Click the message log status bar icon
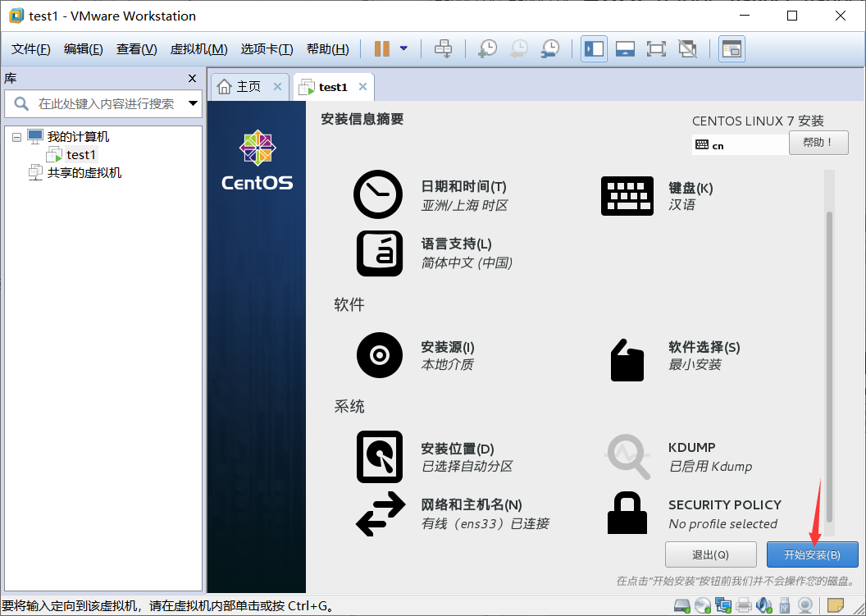Screen dimensions: 866x616 836,605
